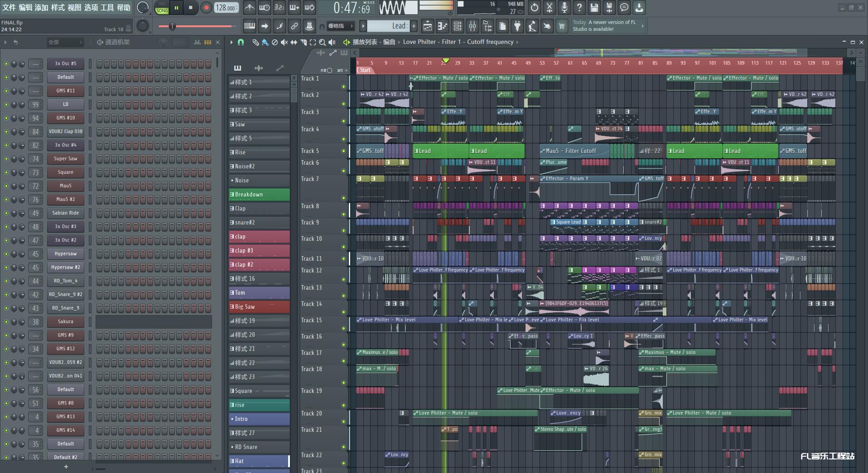Toggle auto scrolling arrow button
Screen dimensions: 868x473
coord(265,26)
